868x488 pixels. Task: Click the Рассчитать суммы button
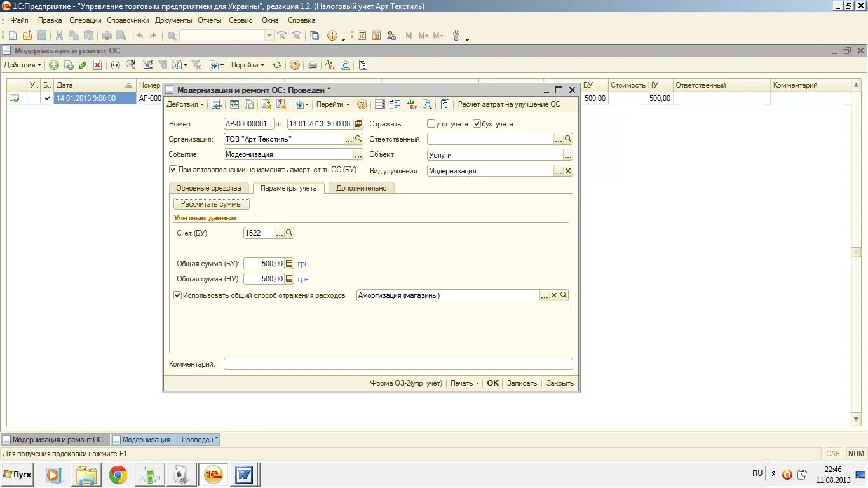click(212, 204)
